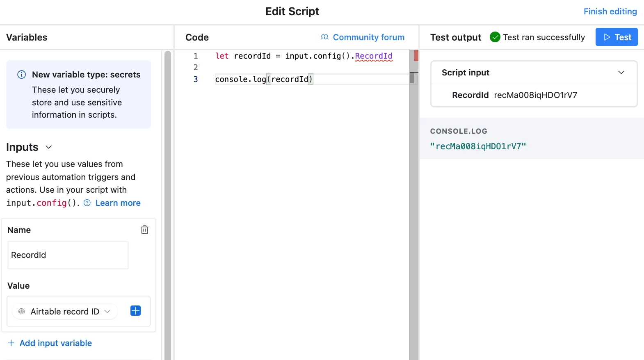Run the script with Test button
The image size is (644, 360).
(617, 37)
